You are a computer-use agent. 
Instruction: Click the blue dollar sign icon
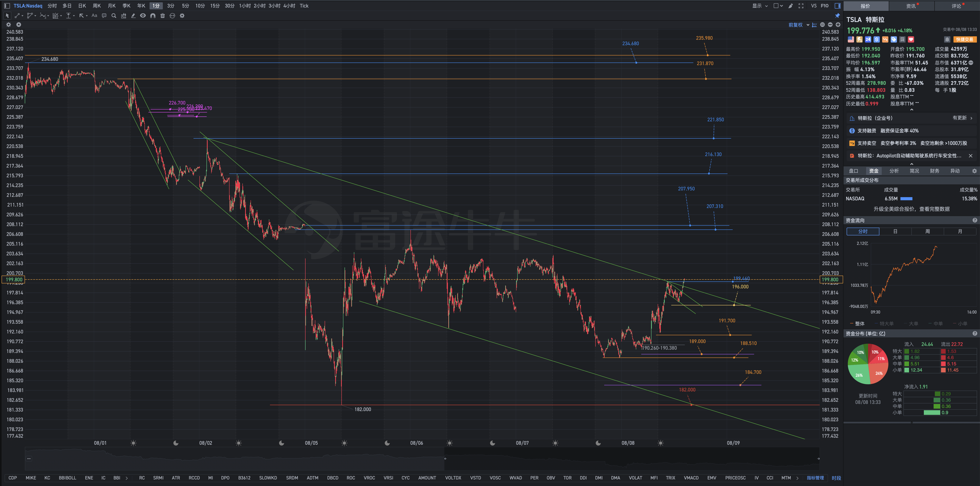[x=876, y=40]
